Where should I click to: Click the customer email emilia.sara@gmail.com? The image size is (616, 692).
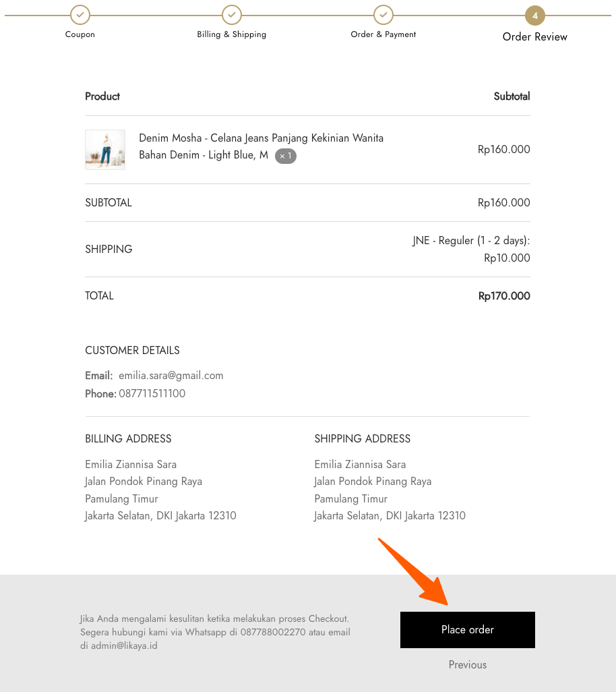(171, 376)
